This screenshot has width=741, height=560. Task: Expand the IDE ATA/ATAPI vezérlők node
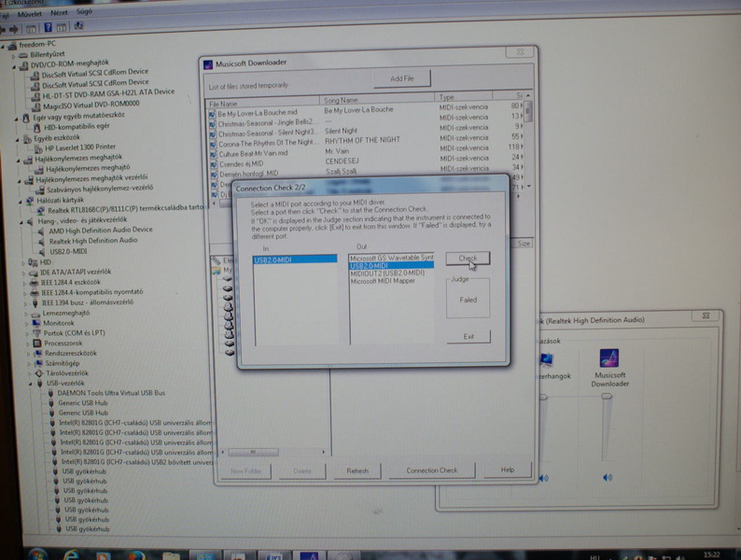click(24, 273)
